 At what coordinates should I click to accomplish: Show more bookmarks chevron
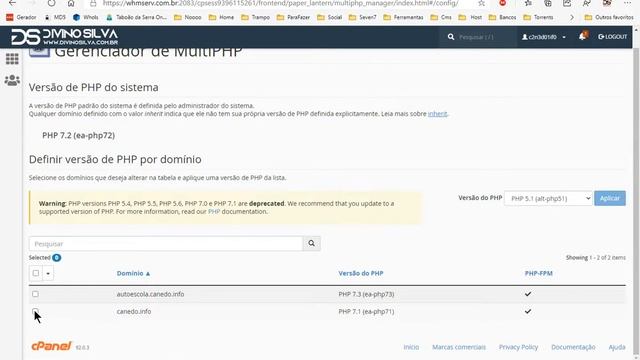(x=571, y=17)
